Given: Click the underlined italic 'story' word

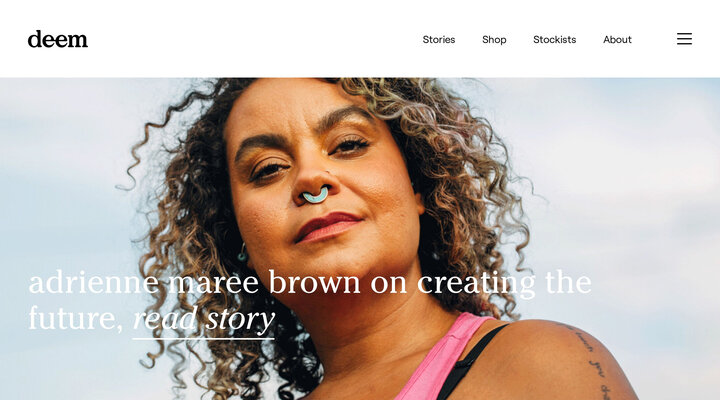Looking at the screenshot, I should (x=240, y=319).
